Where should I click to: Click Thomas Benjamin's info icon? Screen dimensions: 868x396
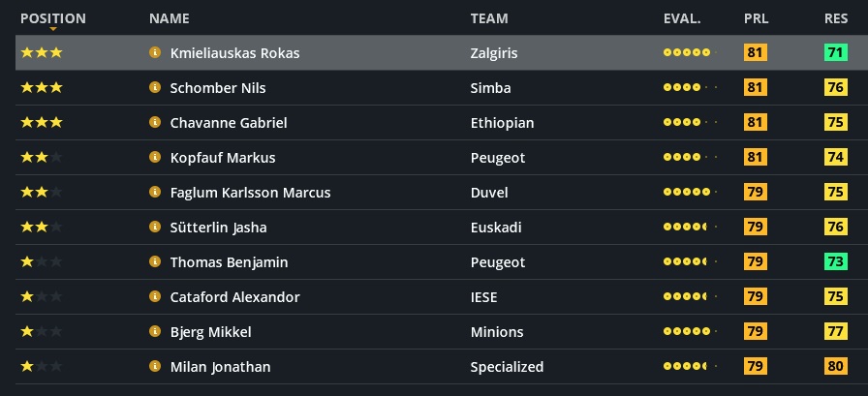tap(154, 262)
